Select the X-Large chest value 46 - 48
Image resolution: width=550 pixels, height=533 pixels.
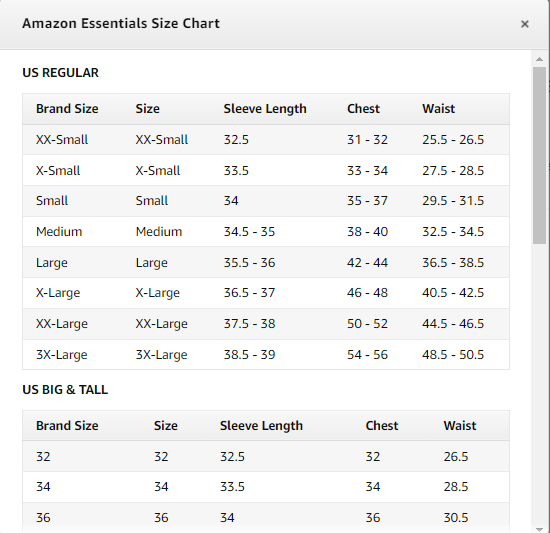click(367, 292)
